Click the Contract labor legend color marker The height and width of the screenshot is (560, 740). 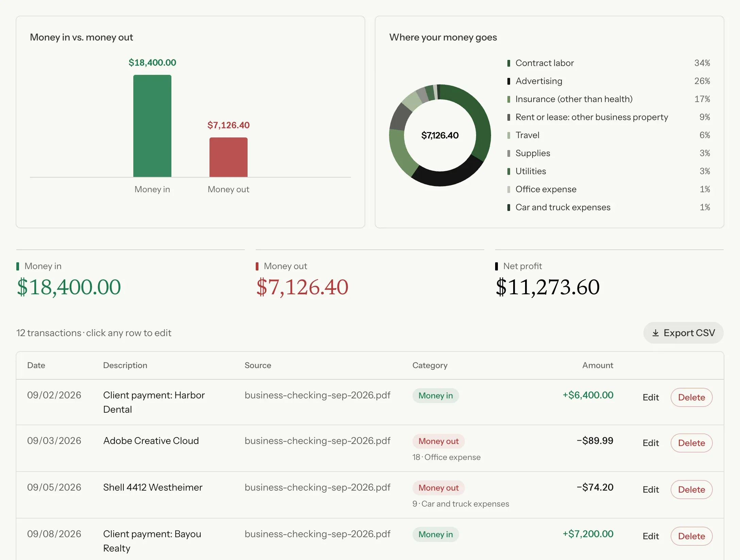click(508, 63)
